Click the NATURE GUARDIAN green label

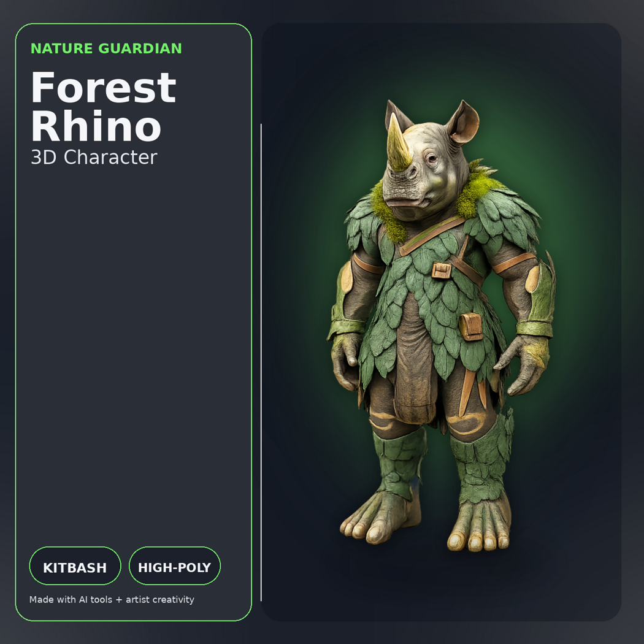pyautogui.click(x=106, y=48)
